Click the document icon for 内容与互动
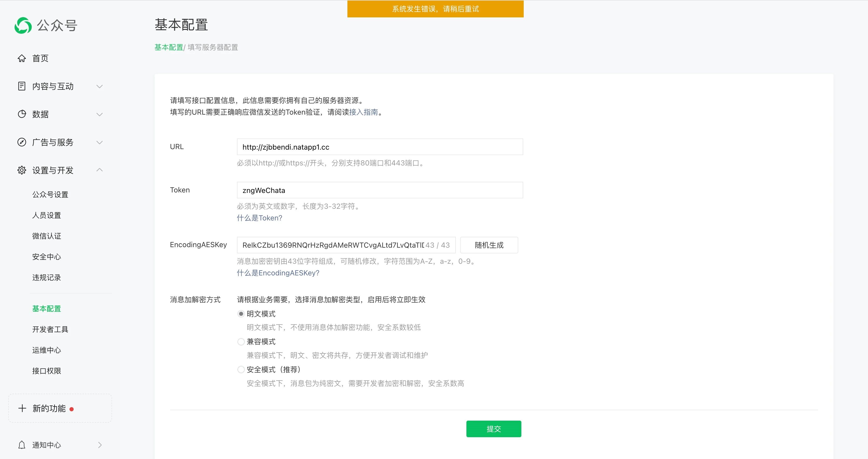This screenshot has height=459, width=868. point(22,86)
